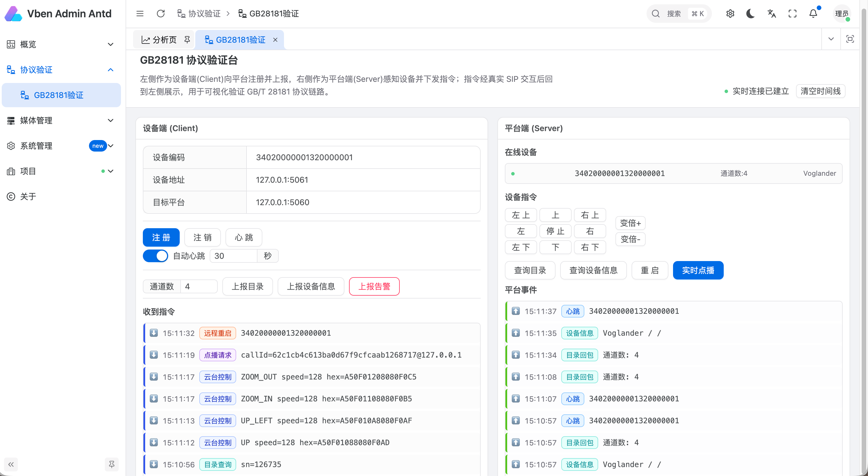
Task: Select online device 34020000001320000001 row
Action: [673, 173]
